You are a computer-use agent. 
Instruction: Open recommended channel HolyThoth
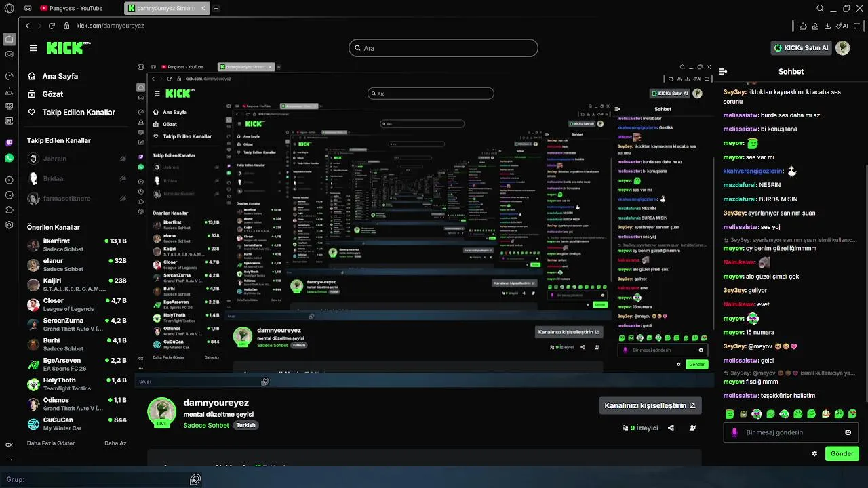click(x=77, y=384)
